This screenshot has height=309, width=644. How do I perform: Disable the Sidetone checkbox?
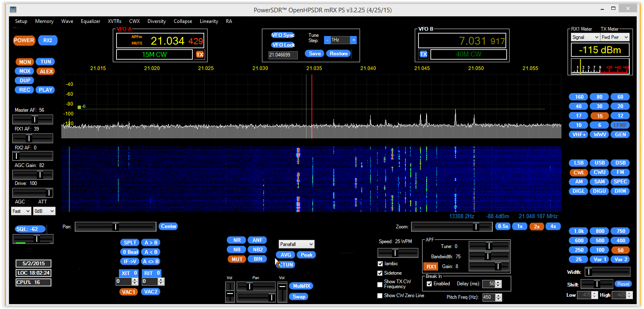point(380,273)
